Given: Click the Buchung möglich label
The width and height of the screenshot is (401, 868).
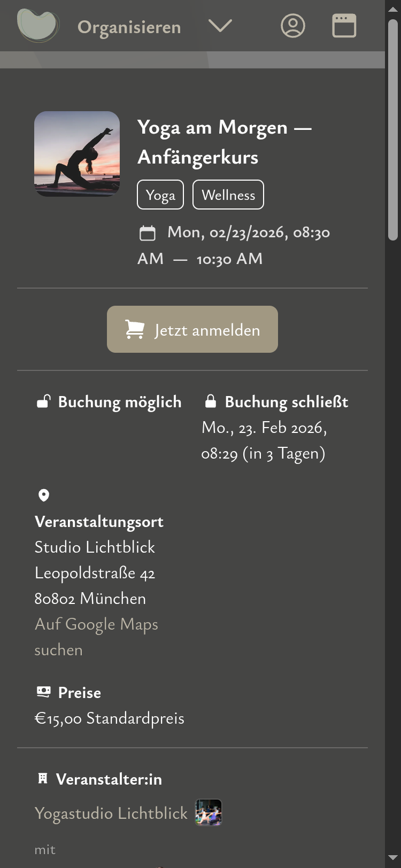Looking at the screenshot, I should click(x=120, y=402).
